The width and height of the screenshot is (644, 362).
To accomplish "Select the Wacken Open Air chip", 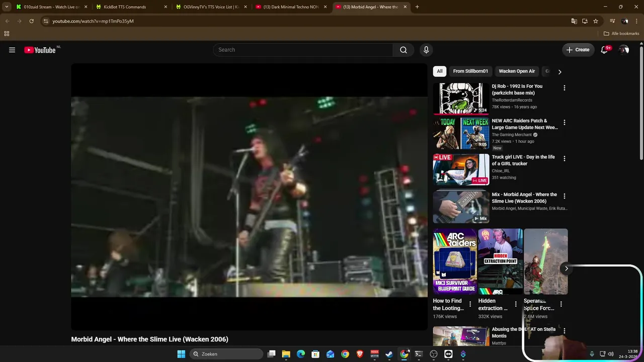I will 517,71.
